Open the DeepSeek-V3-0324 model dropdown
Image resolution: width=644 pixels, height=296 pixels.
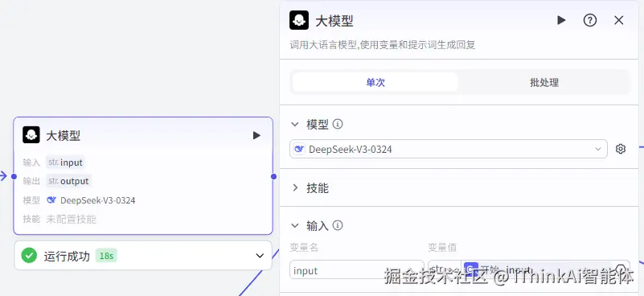[449, 149]
